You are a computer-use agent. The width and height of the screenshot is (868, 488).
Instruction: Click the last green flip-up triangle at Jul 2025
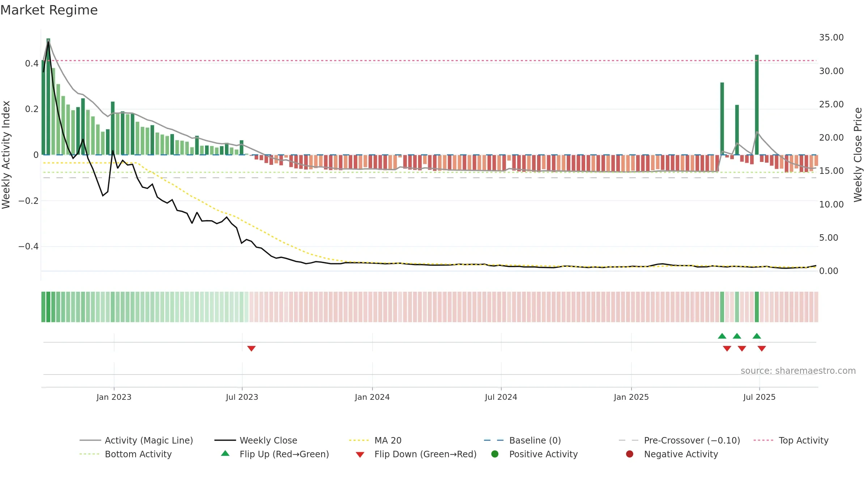click(757, 336)
